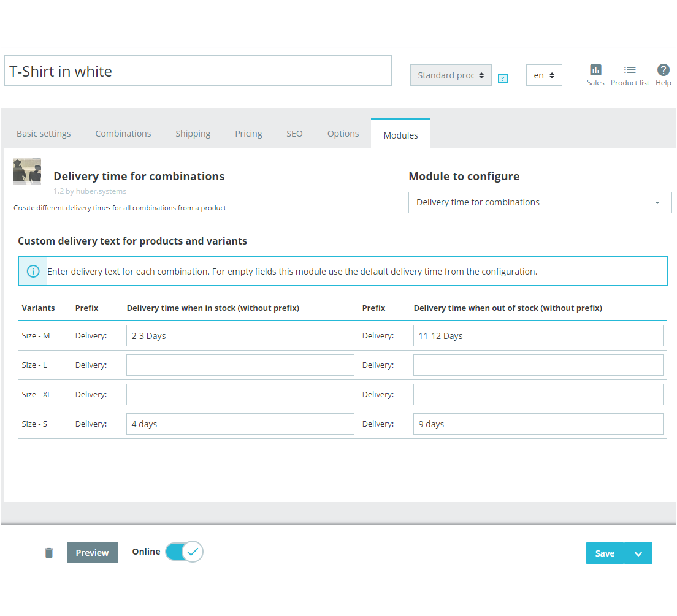
Task: Click the 'Create different delivery times' description text
Action: click(120, 208)
